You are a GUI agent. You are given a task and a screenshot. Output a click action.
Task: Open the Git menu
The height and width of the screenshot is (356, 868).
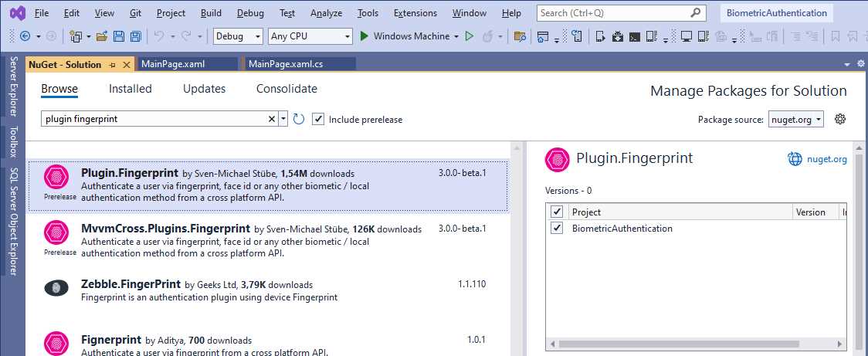tap(136, 12)
